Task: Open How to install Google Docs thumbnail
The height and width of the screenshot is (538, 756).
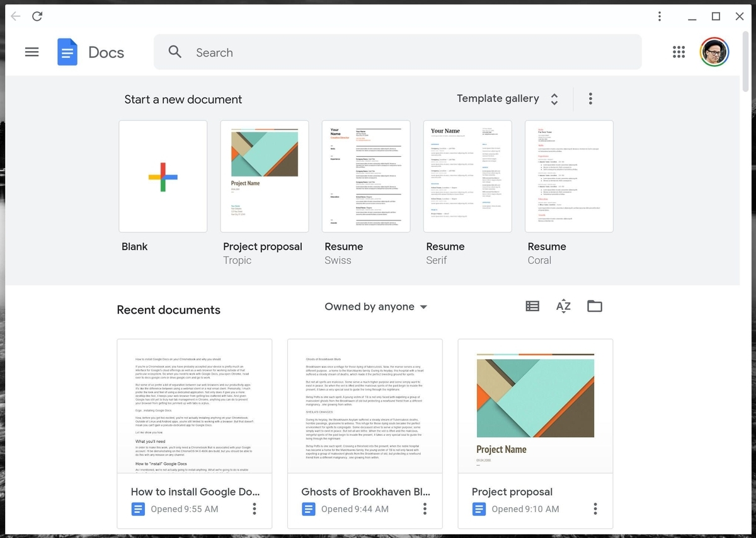Action: click(x=195, y=406)
